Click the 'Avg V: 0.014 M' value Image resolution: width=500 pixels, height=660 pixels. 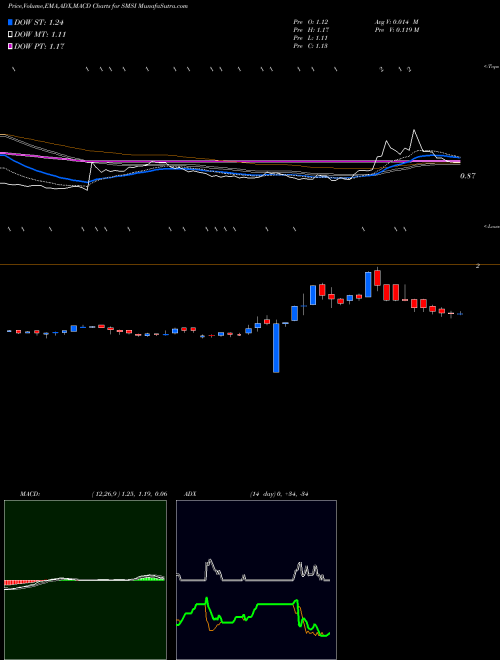pos(396,22)
